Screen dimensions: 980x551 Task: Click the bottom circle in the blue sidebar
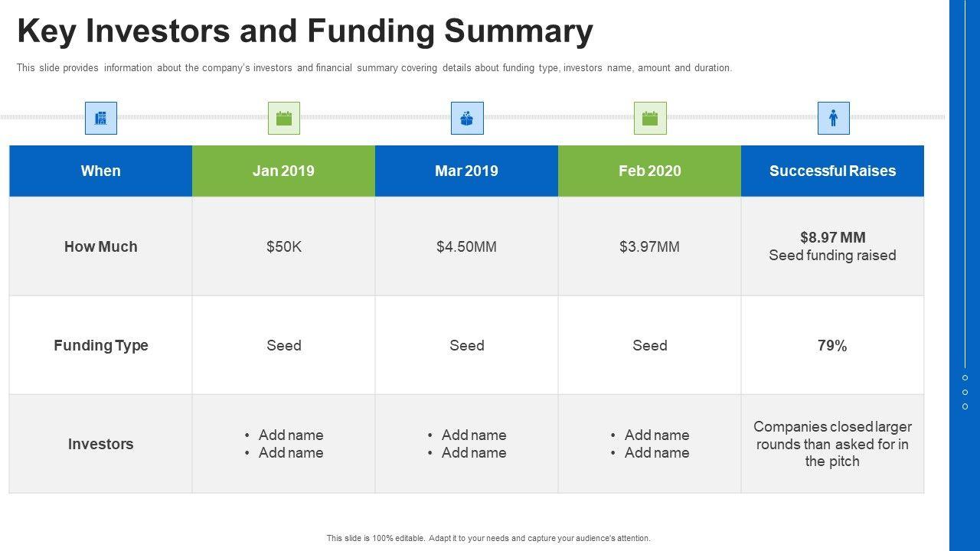pos(965,406)
